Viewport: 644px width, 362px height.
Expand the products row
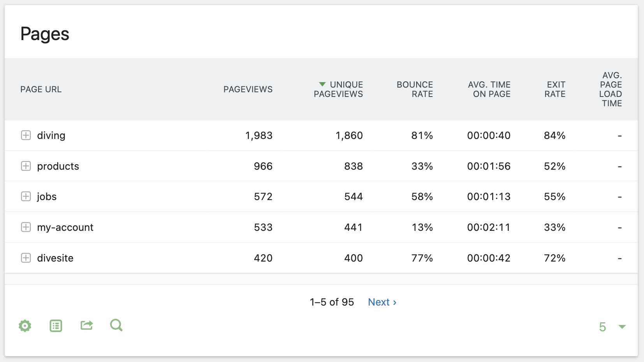[x=26, y=166]
